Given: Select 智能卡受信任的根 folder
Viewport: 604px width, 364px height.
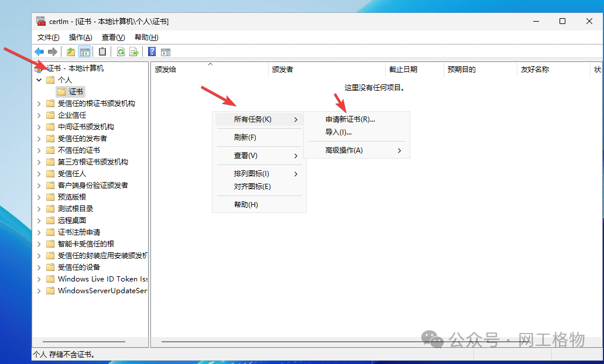Looking at the screenshot, I should click(80, 244).
